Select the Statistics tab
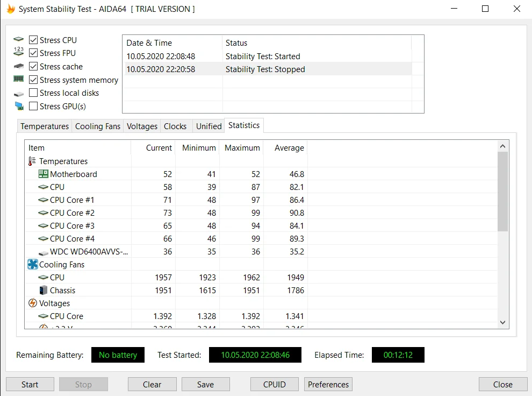Screen dimensions: 532x396 [244, 125]
